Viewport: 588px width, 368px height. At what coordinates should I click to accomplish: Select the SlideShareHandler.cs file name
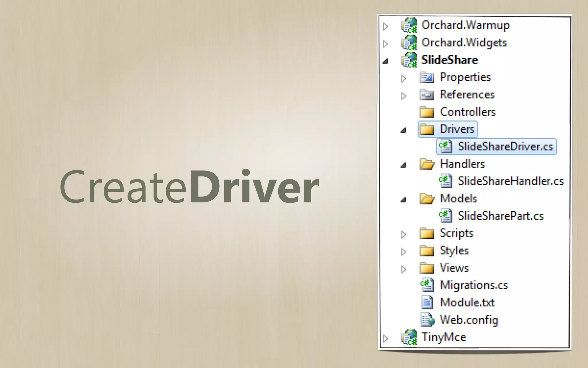511,181
